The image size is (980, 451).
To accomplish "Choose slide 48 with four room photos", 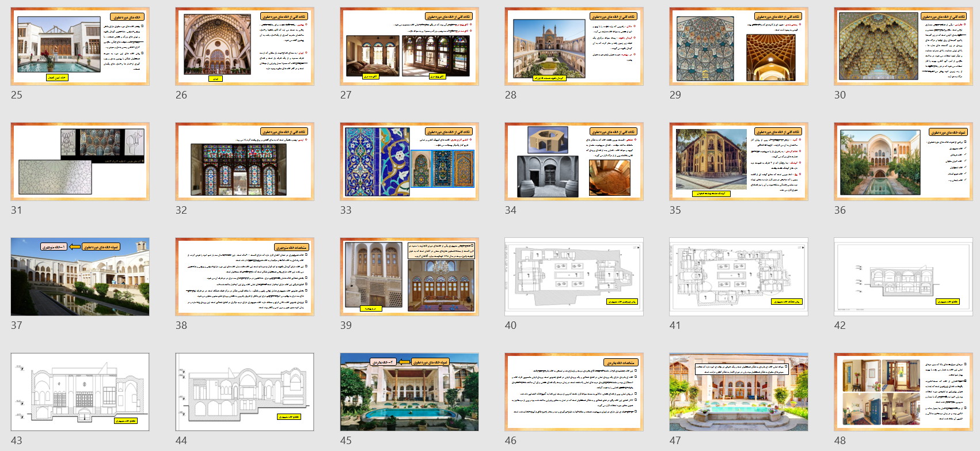I will (903, 392).
